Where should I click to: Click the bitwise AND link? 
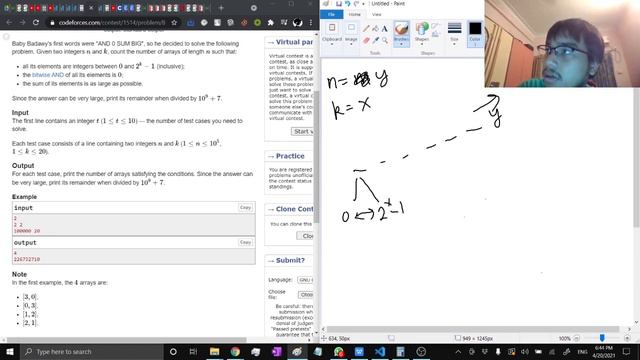coord(48,75)
